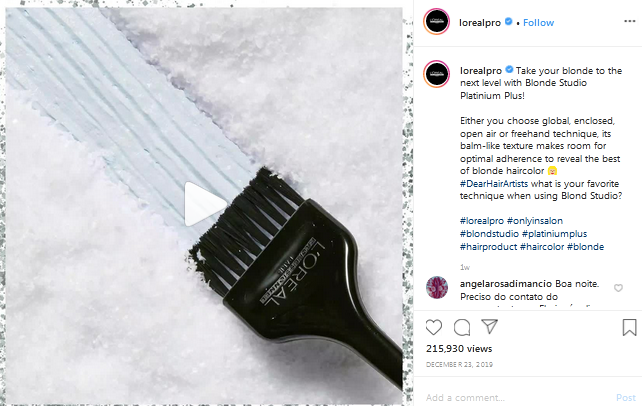This screenshot has height=406, width=642.
Task: Open the #onlyinsalon hashtag
Action: click(535, 221)
